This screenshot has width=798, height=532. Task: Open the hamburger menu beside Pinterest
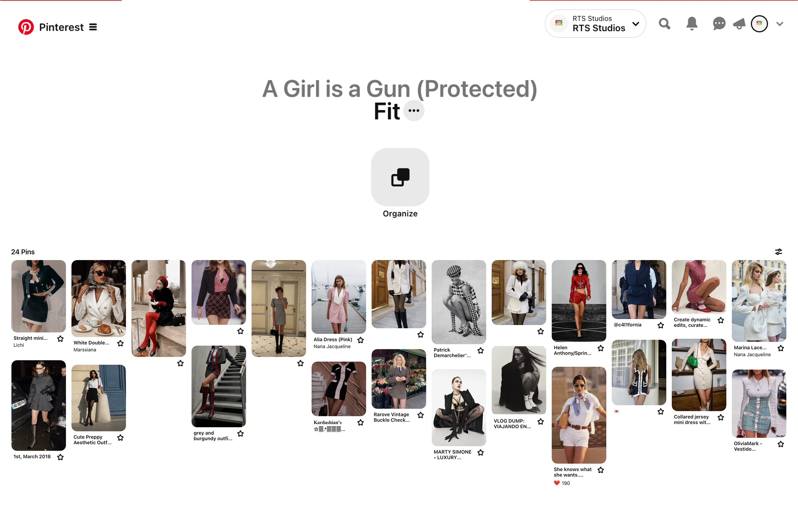click(93, 27)
